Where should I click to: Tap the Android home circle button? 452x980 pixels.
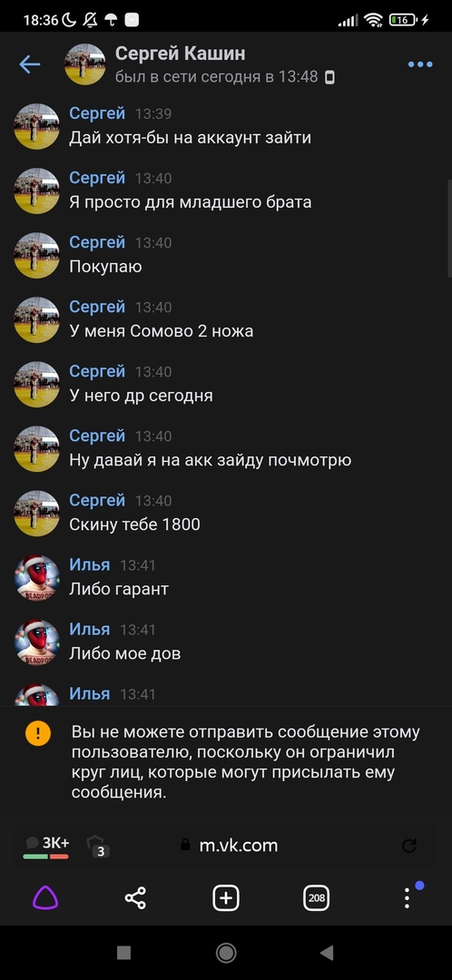[226, 953]
